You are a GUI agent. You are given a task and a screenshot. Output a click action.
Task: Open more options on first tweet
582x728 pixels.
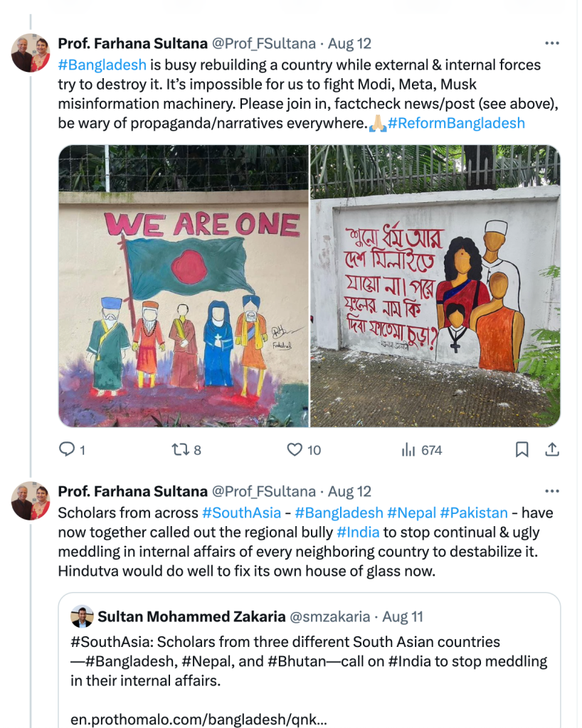[x=551, y=43]
